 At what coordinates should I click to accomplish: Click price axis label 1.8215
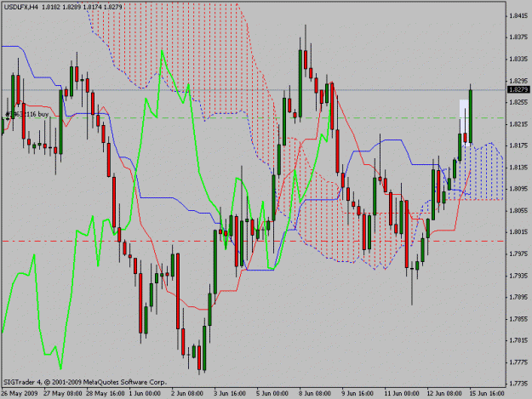pos(518,124)
